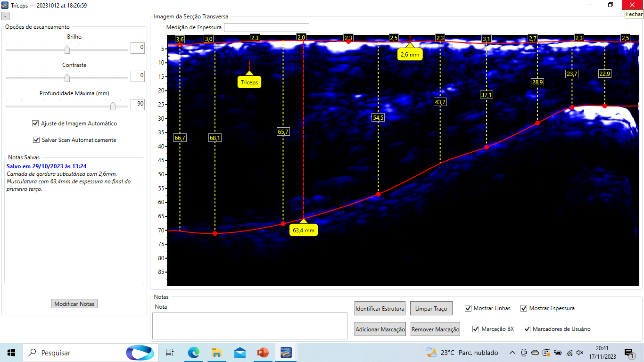Toggle the Mostrar Linhas checkbox

coord(468,308)
